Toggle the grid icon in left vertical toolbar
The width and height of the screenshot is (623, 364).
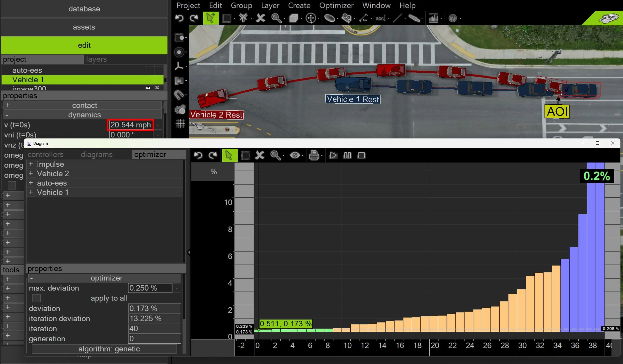coord(180,123)
